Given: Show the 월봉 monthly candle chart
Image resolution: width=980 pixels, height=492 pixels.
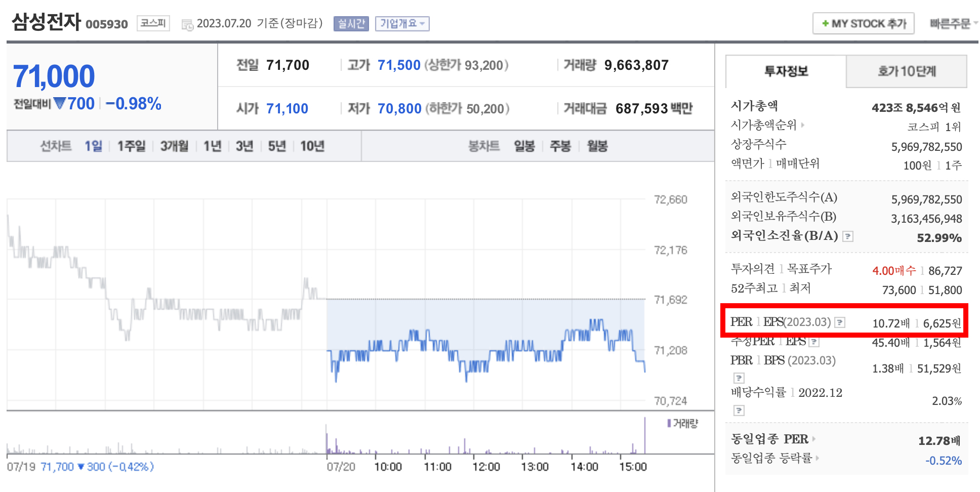Looking at the screenshot, I should pyautogui.click(x=597, y=146).
